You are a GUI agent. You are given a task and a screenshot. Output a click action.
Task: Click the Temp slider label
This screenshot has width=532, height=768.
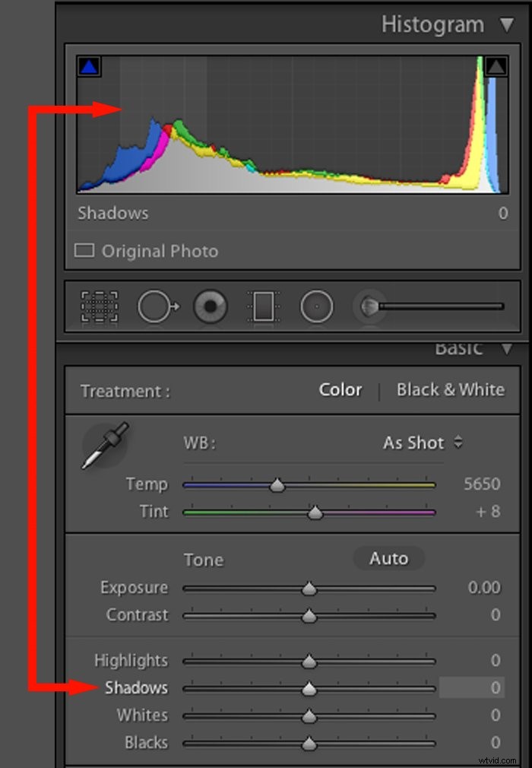pos(147,484)
